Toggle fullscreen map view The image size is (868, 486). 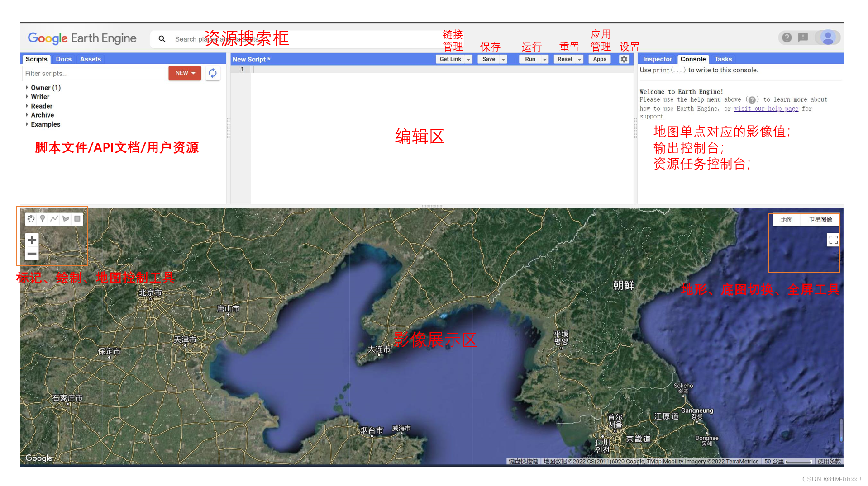(x=833, y=240)
